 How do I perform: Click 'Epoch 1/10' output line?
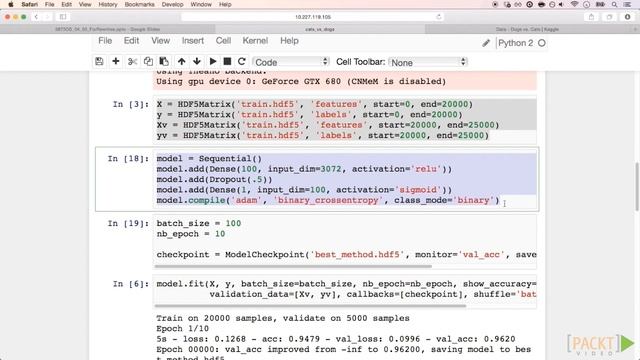(x=182, y=329)
